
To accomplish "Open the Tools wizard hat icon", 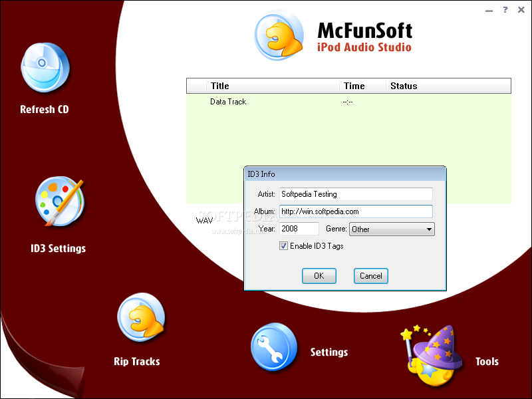I will coord(432,356).
